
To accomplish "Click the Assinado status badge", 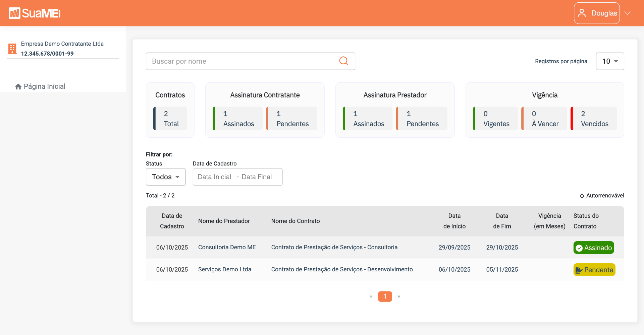I will pyautogui.click(x=594, y=248).
